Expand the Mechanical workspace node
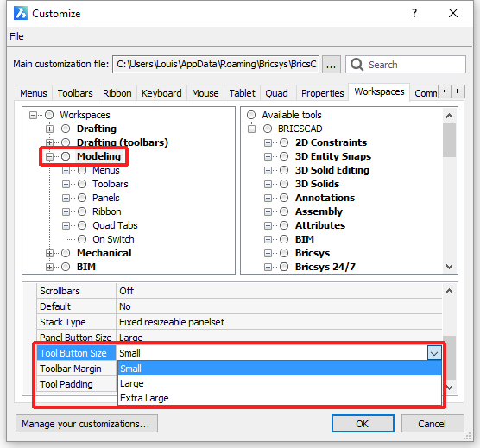 coord(49,254)
